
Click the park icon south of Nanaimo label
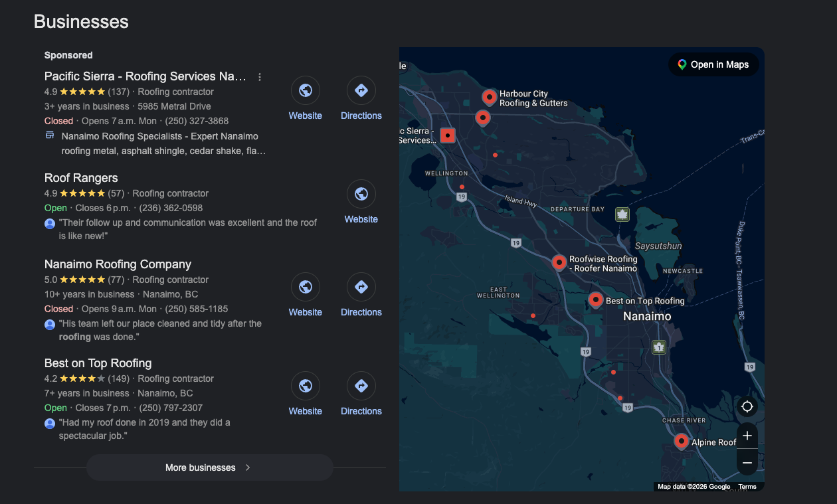(658, 347)
